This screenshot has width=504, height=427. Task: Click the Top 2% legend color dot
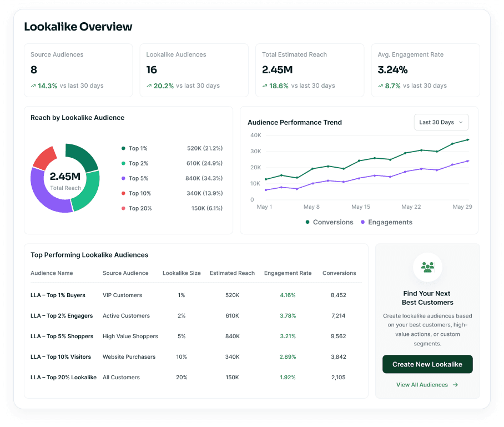[123, 163]
